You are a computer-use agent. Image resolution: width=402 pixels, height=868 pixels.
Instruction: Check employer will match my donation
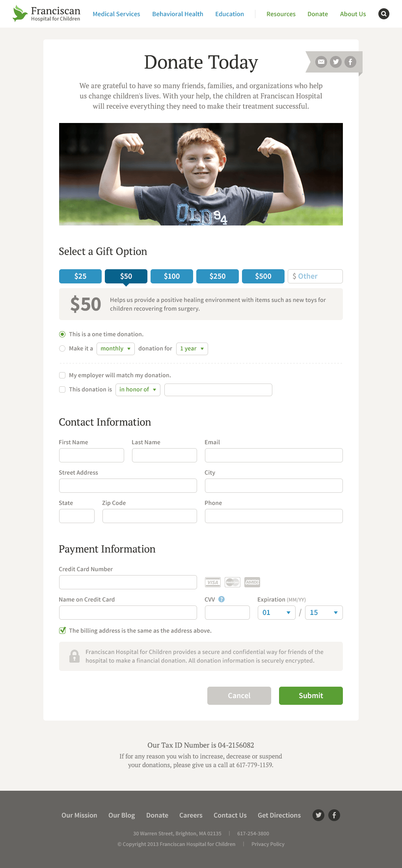tap(62, 375)
